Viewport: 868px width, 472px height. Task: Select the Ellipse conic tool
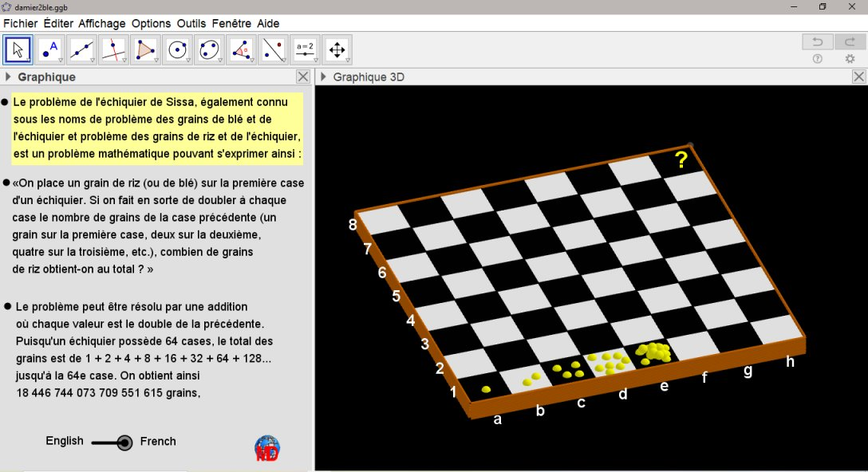(209, 49)
